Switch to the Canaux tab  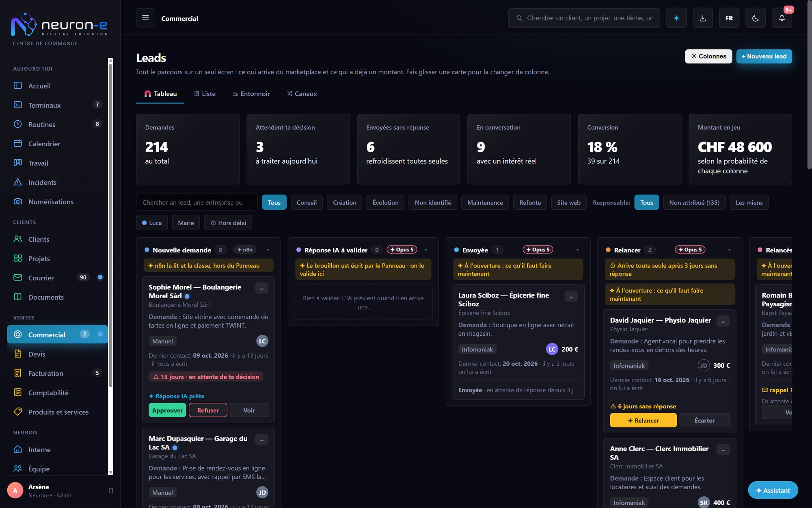coord(302,94)
